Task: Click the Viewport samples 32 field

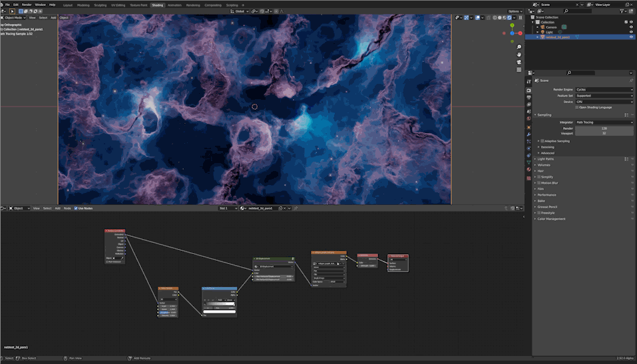Action: tap(604, 133)
